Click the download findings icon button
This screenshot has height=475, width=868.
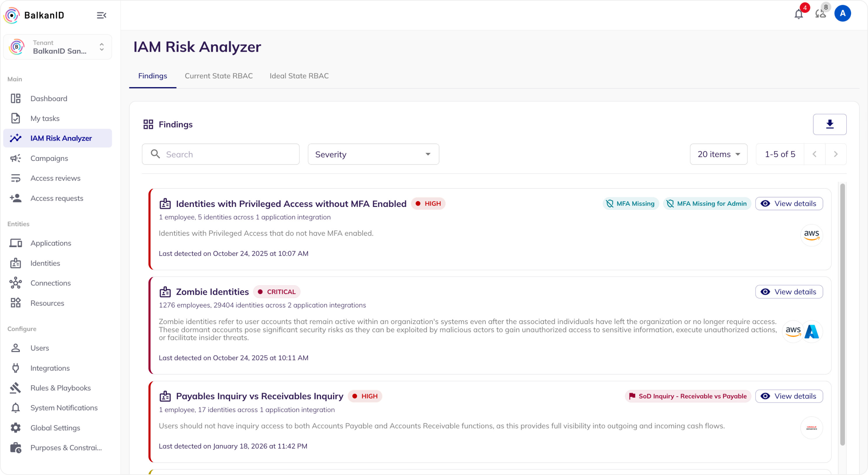pyautogui.click(x=830, y=125)
